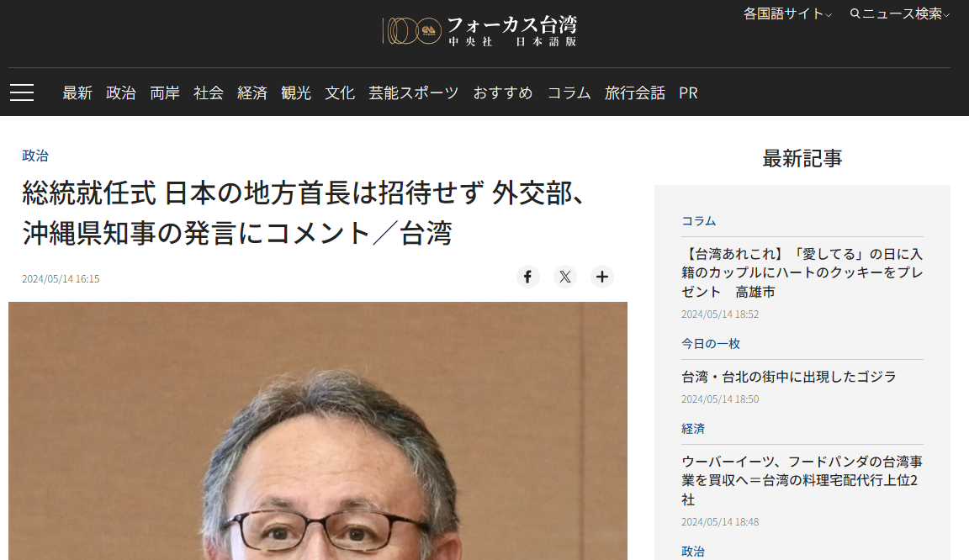Click the 政治 category link above headline

click(x=35, y=156)
